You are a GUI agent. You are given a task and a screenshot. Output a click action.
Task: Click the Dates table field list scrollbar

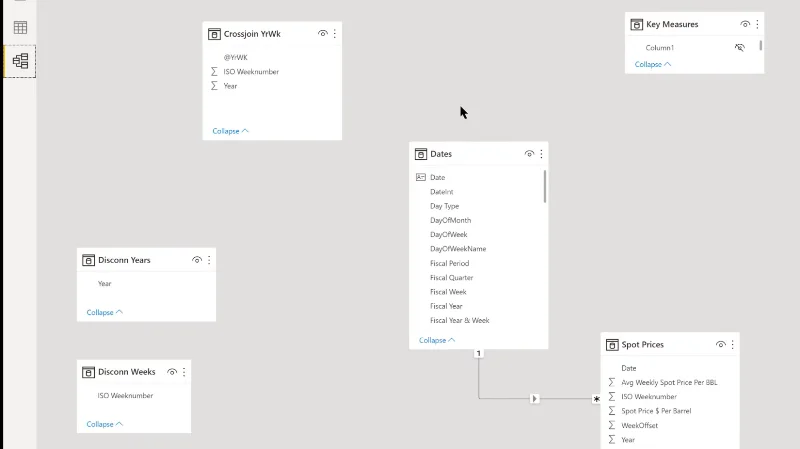(545, 186)
